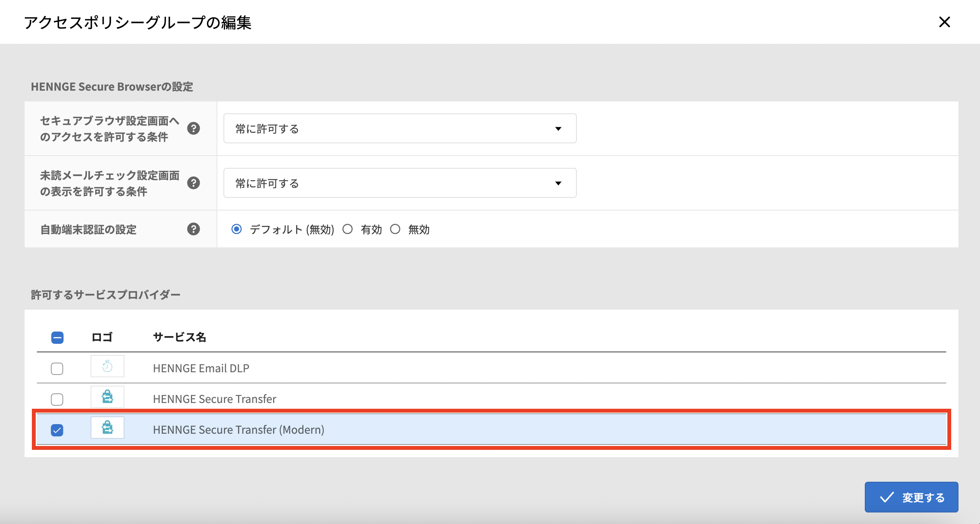The image size is (980, 524).
Task: Click the HENNGE Email DLP logo icon
Action: pos(108,366)
